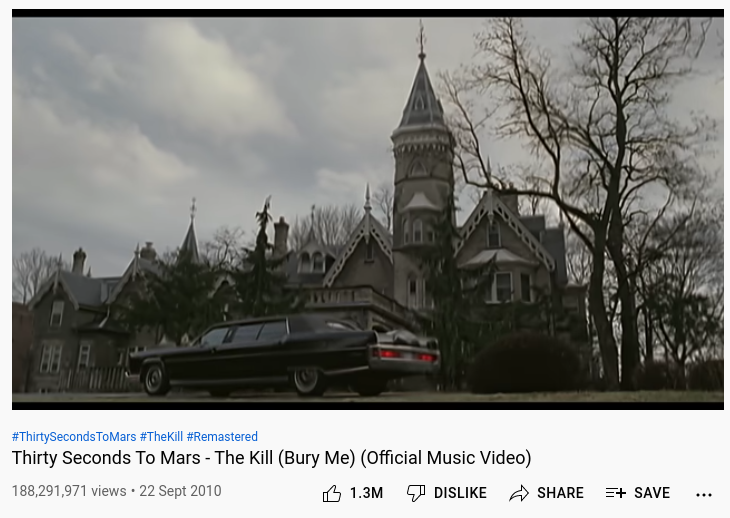Screen dimensions: 730x518
Task: Click the bottom black letterbox bar of video
Action: 368,406
